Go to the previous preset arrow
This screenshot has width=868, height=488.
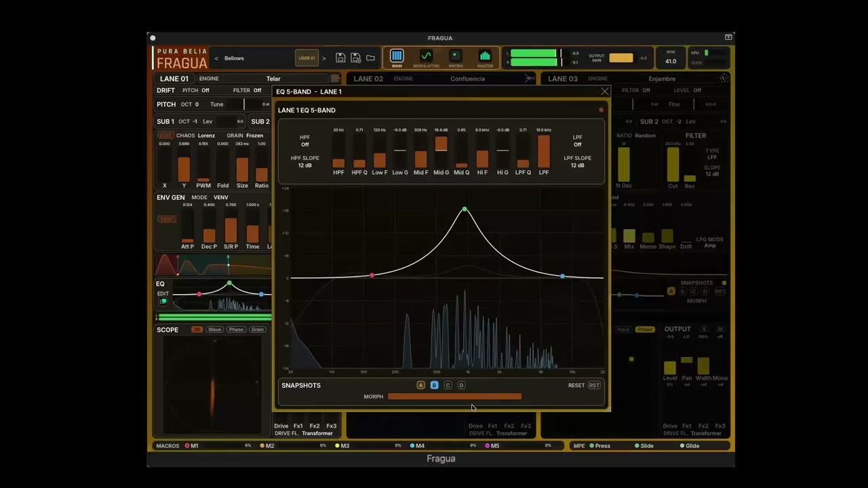[216, 58]
